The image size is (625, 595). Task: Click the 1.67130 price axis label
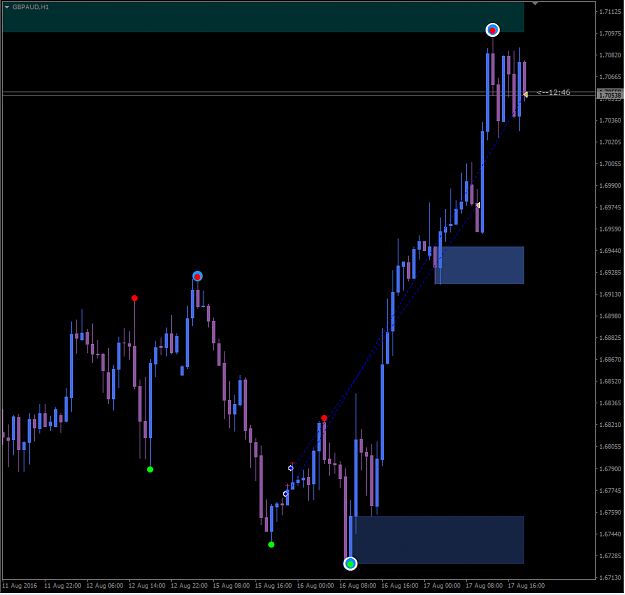click(610, 577)
